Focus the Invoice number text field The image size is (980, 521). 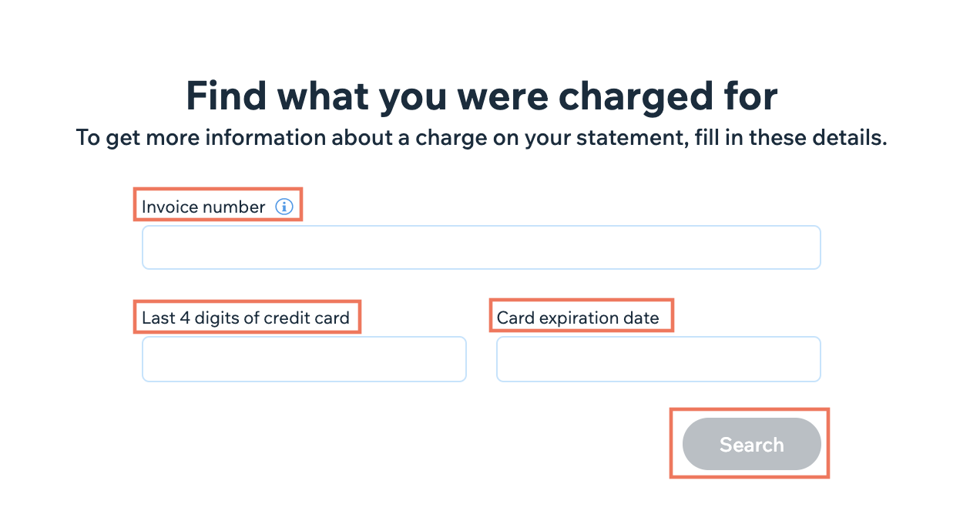click(482, 247)
